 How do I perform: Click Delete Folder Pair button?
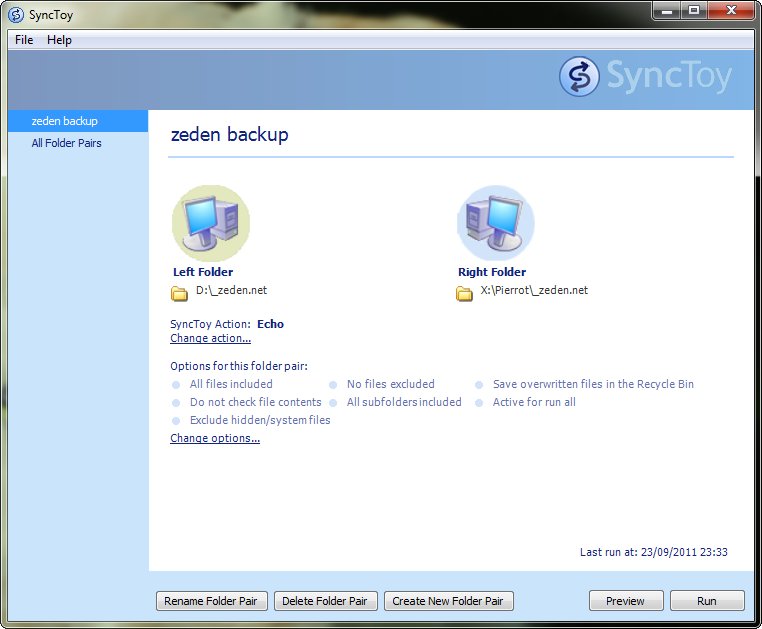pos(325,601)
